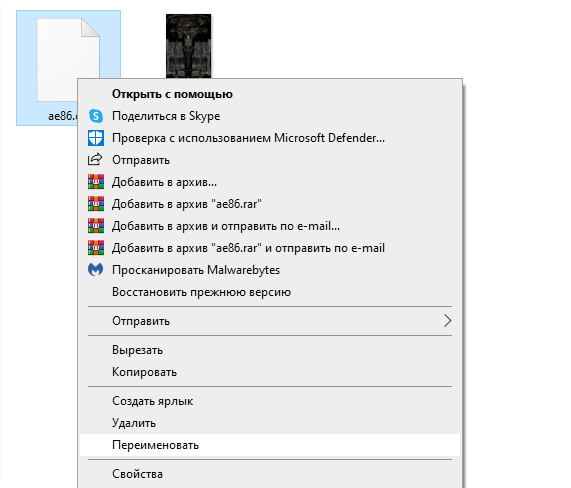Click the Microsoft Defender shield icon
571x488 pixels.
pos(96,138)
